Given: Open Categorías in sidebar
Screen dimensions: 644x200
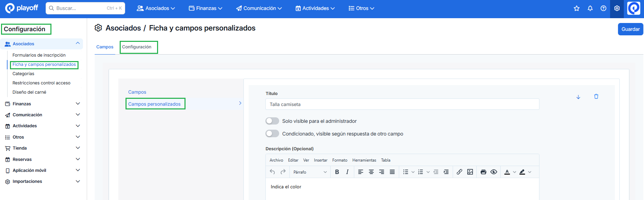Looking at the screenshot, I should [x=23, y=74].
